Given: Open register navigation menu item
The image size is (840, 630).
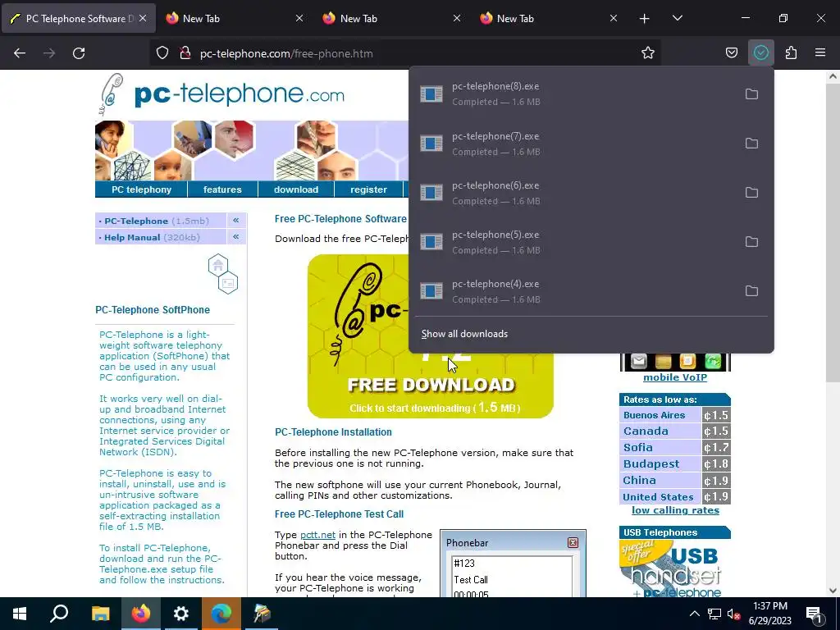Looking at the screenshot, I should click(x=368, y=189).
